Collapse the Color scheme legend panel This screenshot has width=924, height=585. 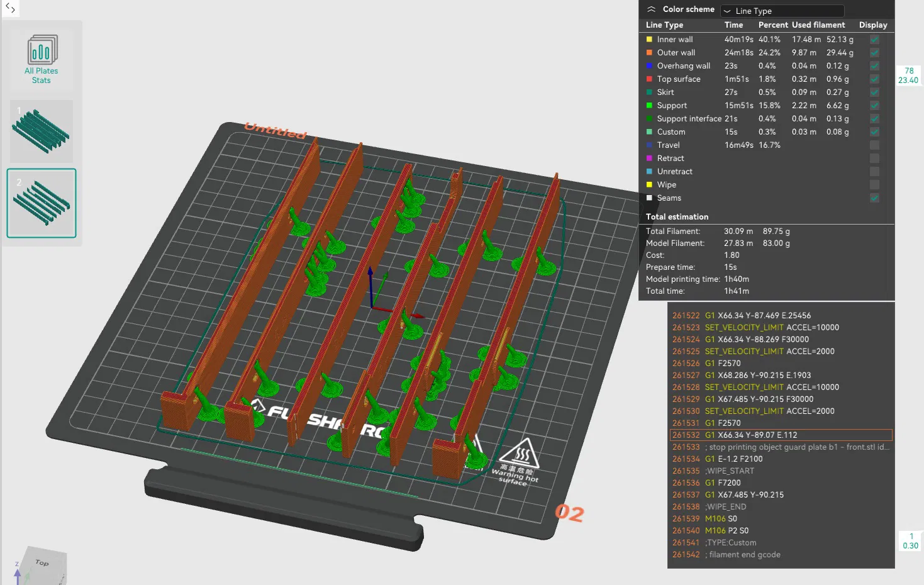click(x=652, y=9)
